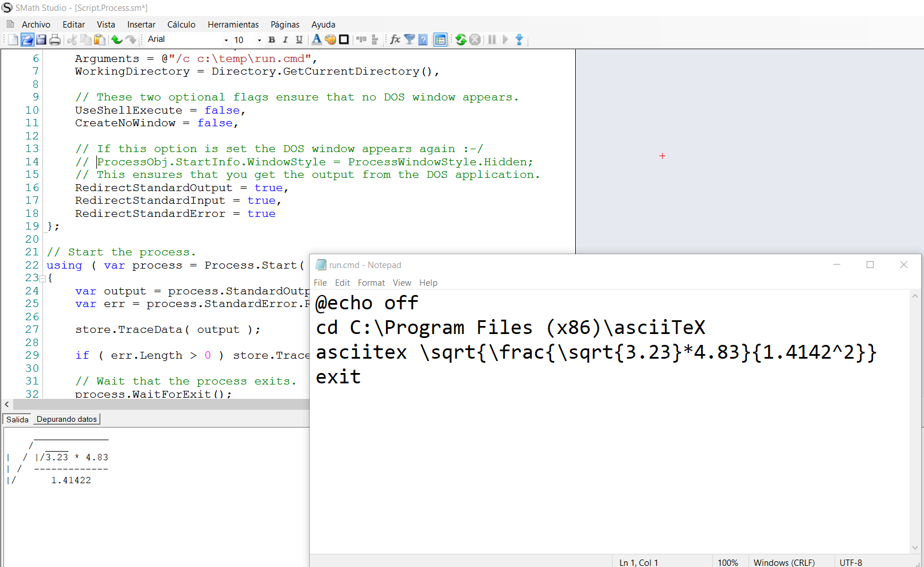Expand the Arial font name dropdown
The width and height of the screenshot is (924, 567).
(226, 40)
